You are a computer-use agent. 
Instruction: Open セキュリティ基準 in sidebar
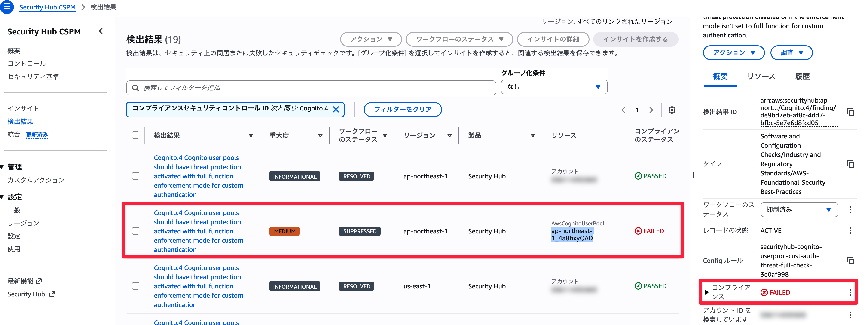[33, 77]
